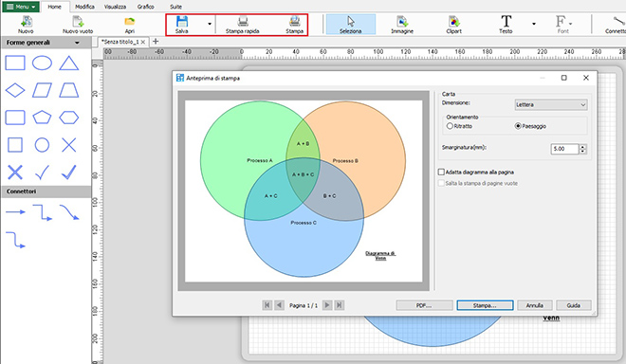Click the Stampa toolbar icon
The height and width of the screenshot is (364, 626).
(295, 25)
